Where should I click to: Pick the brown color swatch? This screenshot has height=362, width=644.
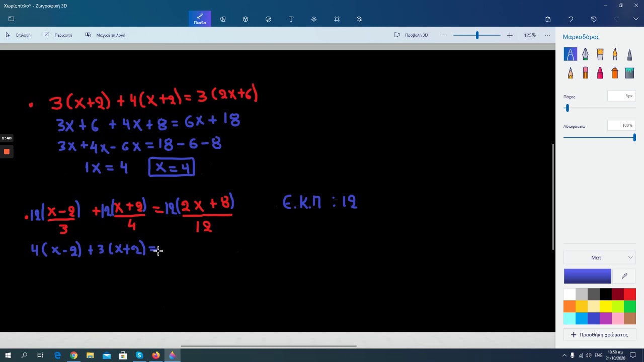click(x=630, y=318)
